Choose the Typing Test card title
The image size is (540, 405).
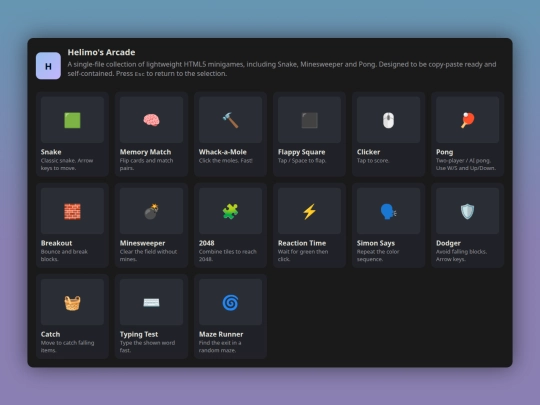[x=139, y=334]
